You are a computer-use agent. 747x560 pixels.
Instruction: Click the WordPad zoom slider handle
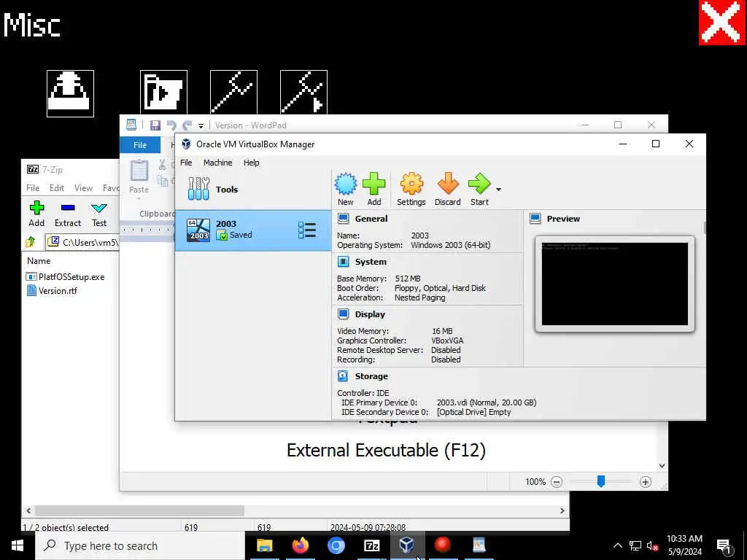[x=601, y=481]
